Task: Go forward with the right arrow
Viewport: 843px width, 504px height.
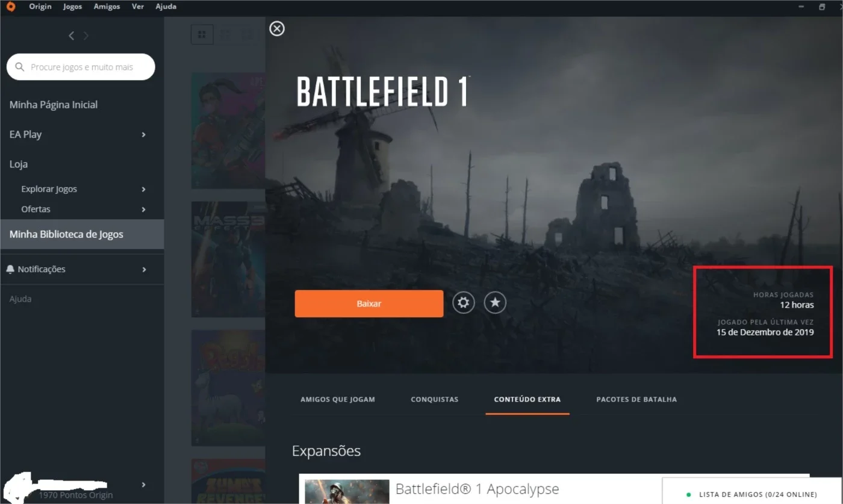Action: [x=86, y=36]
